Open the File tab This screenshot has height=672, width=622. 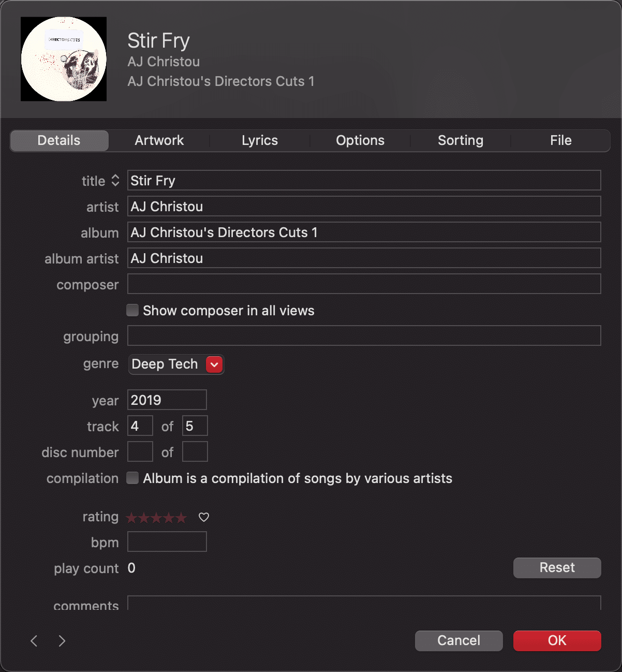click(x=561, y=140)
